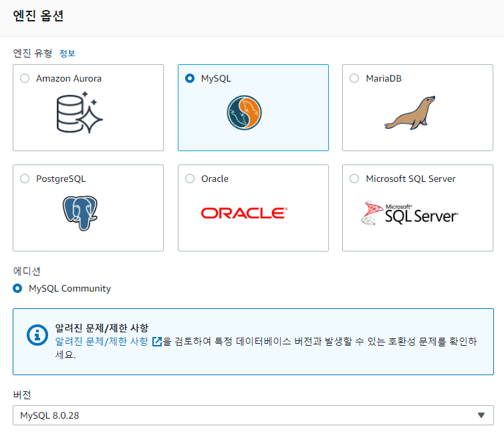Screen dimensions: 504x432
Task: Click the 엔진 옵션 heading
Action: click(x=38, y=16)
